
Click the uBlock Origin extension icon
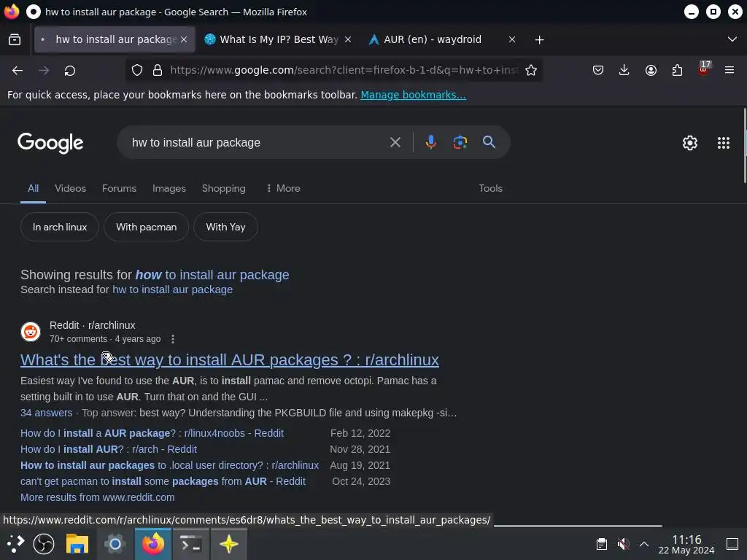click(x=704, y=69)
